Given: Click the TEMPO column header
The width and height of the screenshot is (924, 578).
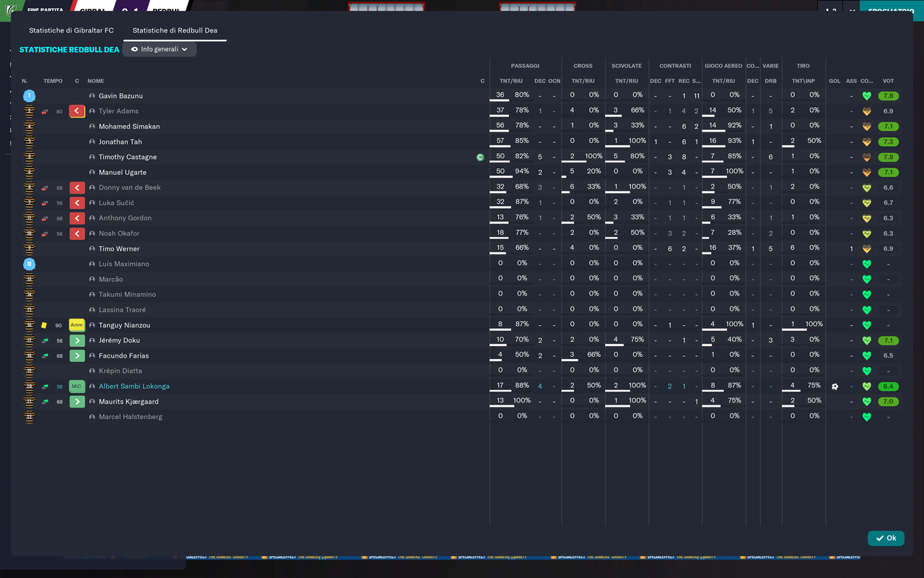Looking at the screenshot, I should tap(53, 81).
